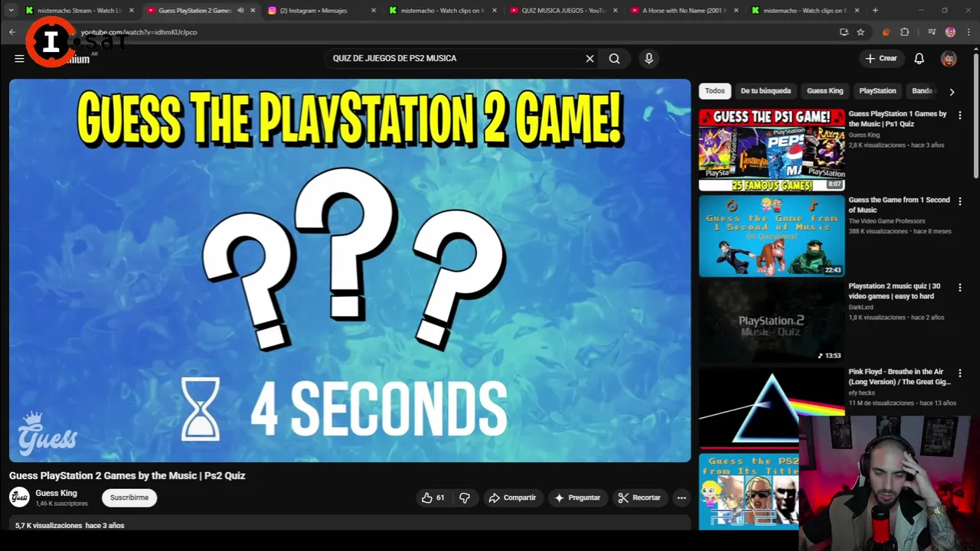Viewport: 980px width, 551px height.
Task: Click the DarkLxrd channel name
Action: (x=861, y=307)
